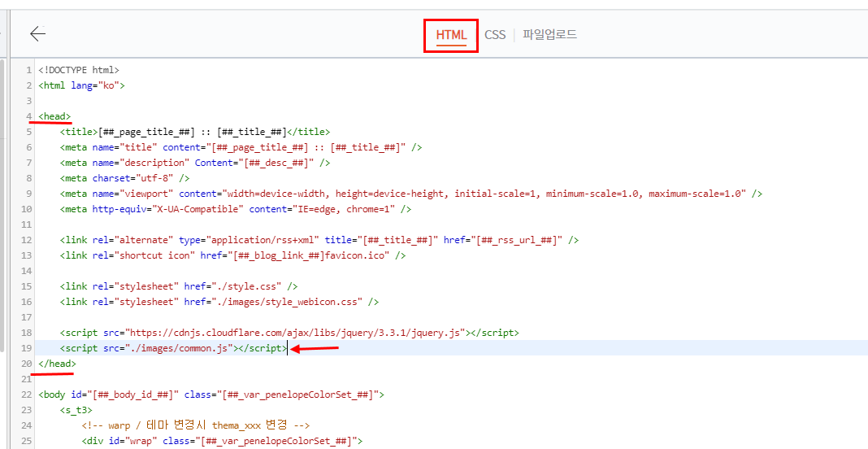The image size is (868, 449).
Task: Click line number 20 in gutter
Action: pyautogui.click(x=26, y=364)
